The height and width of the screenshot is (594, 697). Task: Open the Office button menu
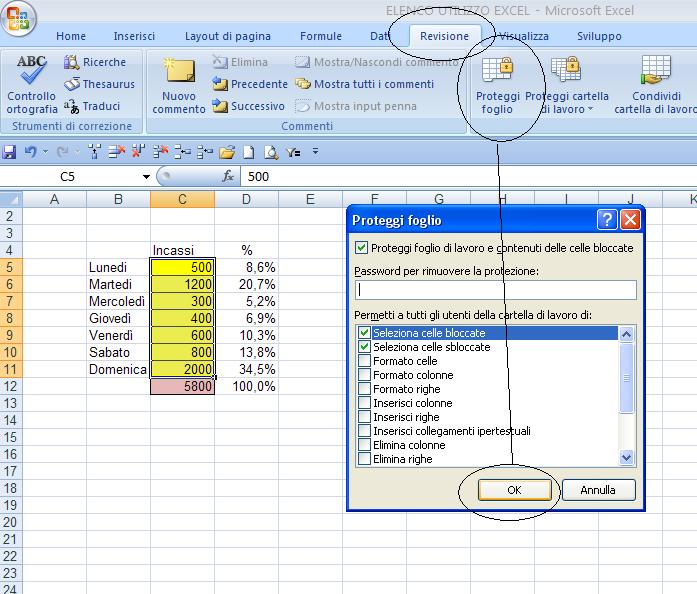coord(18,18)
